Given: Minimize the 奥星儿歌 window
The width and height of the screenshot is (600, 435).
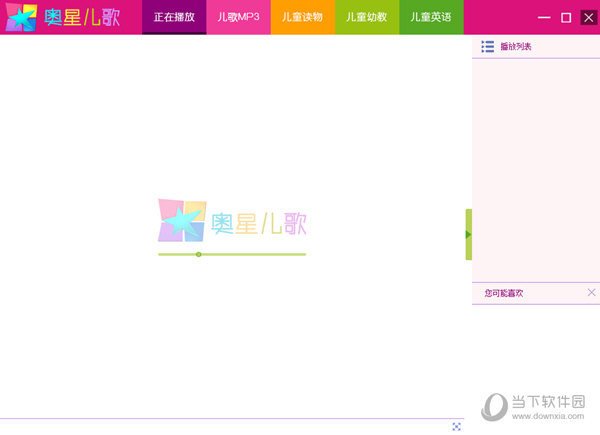Looking at the screenshot, I should click(x=544, y=18).
